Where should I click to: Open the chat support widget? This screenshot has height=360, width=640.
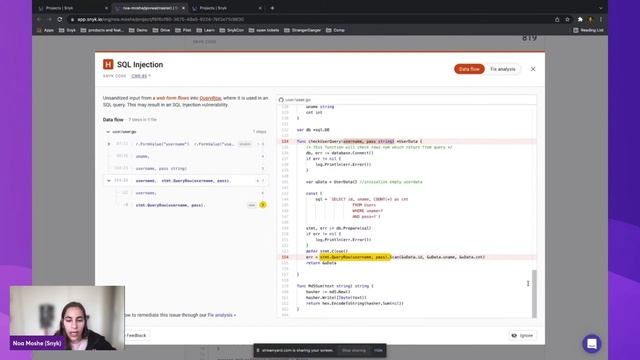591,344
